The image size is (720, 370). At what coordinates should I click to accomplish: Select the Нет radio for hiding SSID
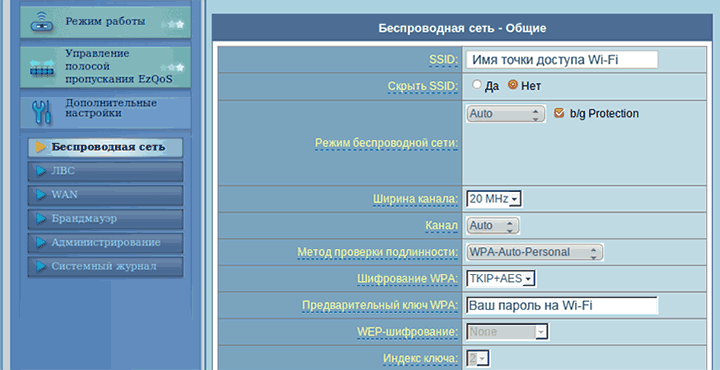click(513, 84)
